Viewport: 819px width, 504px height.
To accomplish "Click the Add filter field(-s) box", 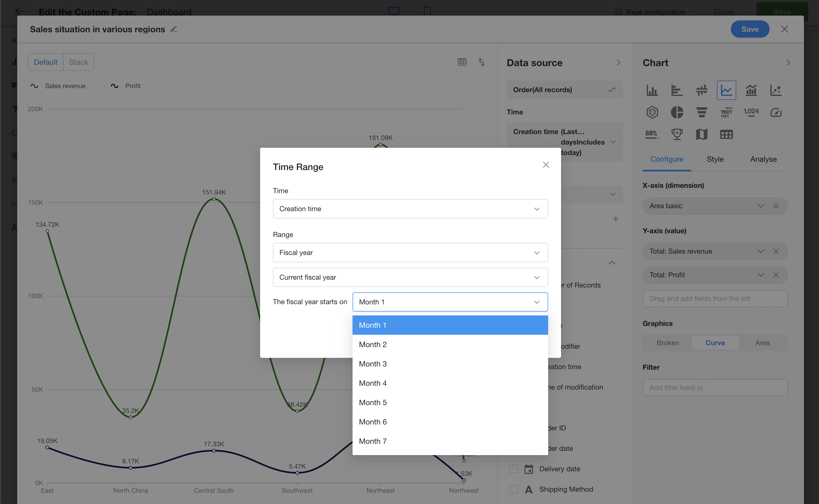I will point(715,387).
